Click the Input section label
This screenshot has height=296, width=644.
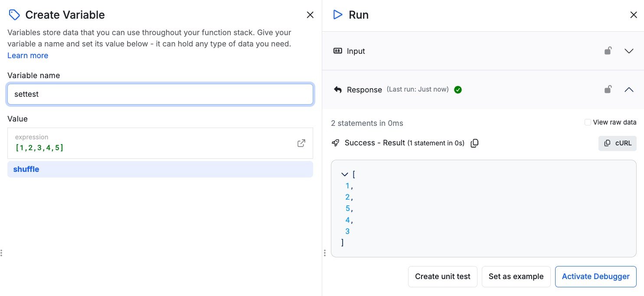(356, 51)
